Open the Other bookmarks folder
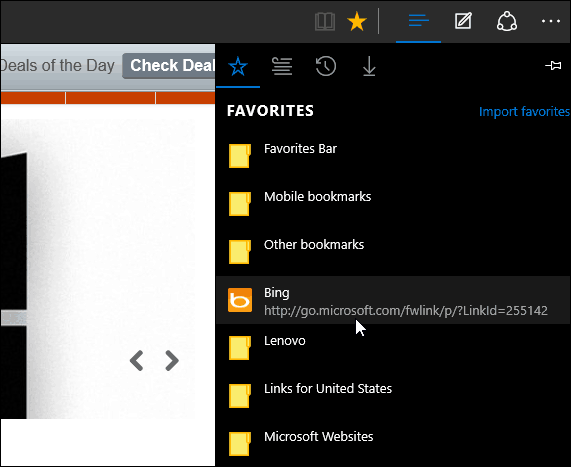 click(x=393, y=252)
